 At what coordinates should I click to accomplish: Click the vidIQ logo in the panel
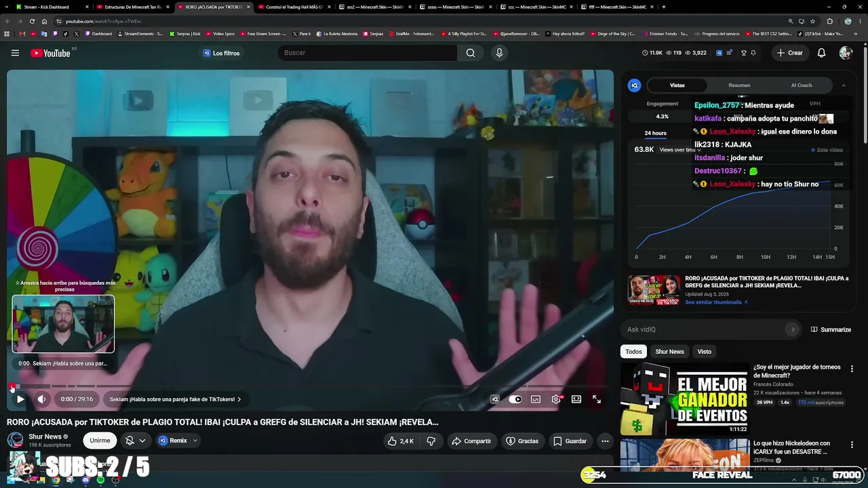pyautogui.click(x=634, y=85)
